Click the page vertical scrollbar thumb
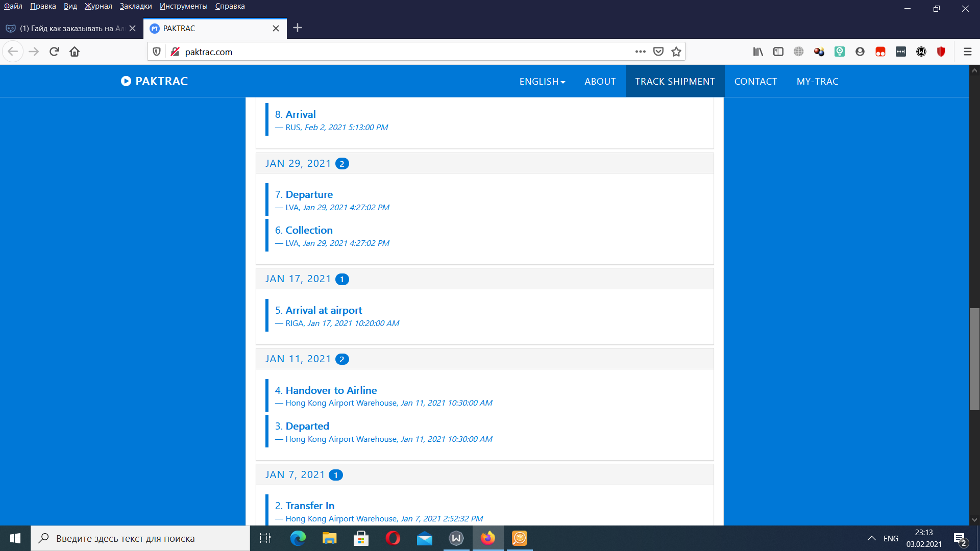980x551 pixels. pyautogui.click(x=974, y=359)
